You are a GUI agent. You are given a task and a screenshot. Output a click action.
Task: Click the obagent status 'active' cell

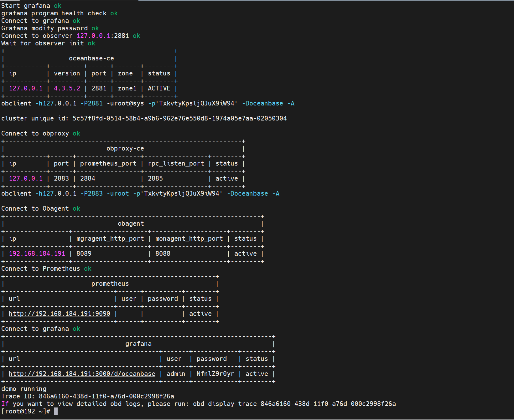click(246, 254)
